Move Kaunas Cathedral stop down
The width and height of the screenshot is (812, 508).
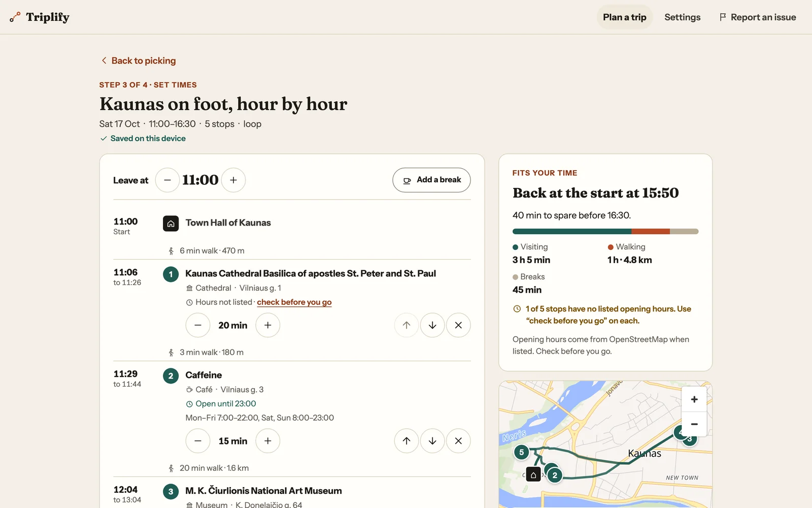[x=432, y=325]
